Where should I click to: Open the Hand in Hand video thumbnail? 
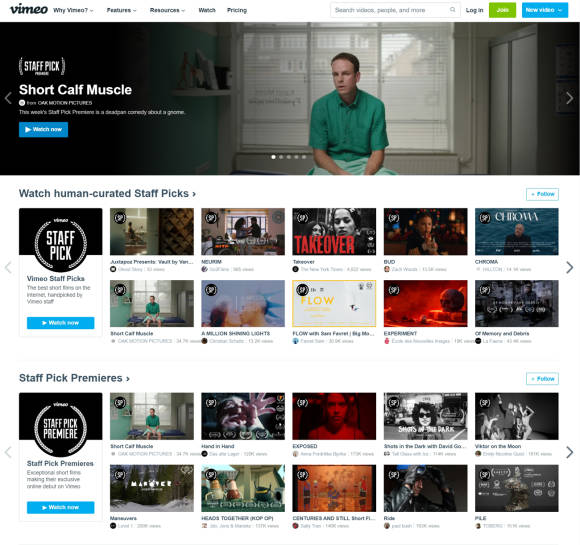point(243,416)
